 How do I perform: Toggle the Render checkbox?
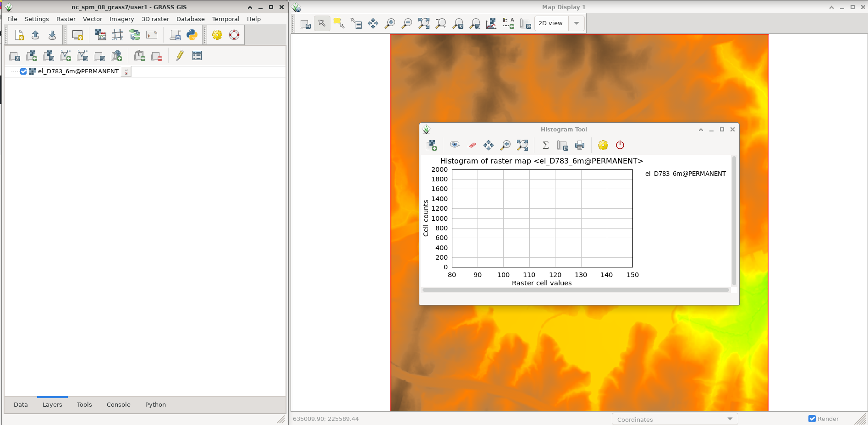pyautogui.click(x=812, y=419)
